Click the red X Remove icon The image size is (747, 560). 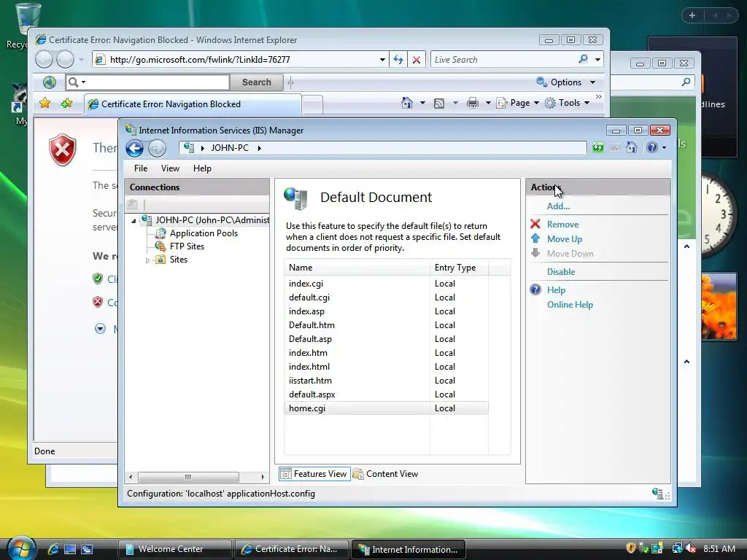[x=535, y=224]
